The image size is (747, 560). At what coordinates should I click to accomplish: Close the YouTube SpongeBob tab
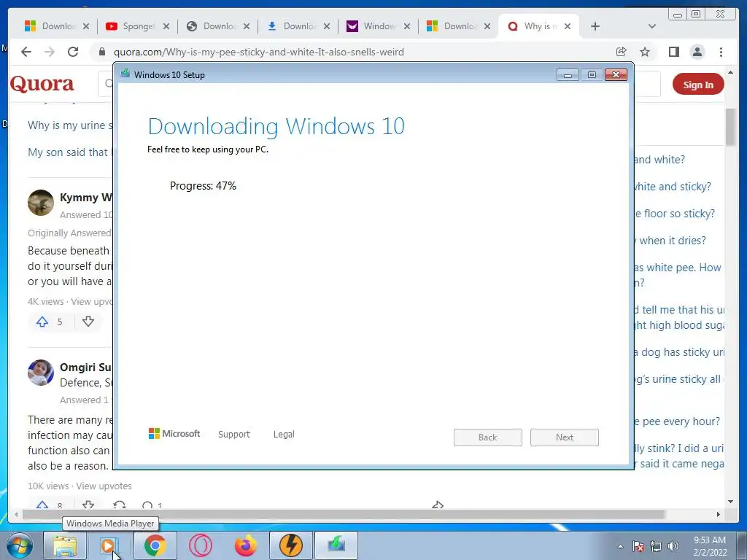coord(166,26)
